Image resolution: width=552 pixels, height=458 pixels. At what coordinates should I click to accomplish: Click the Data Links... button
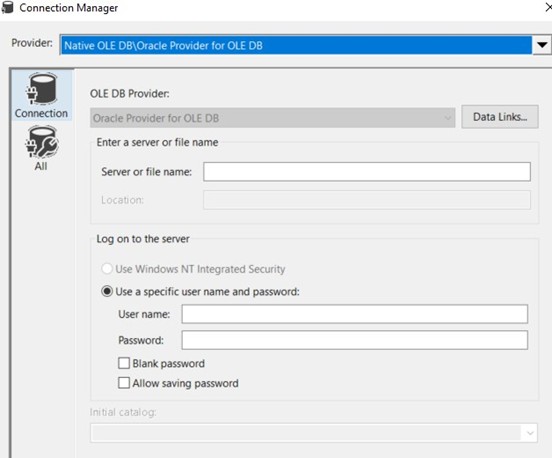[500, 117]
